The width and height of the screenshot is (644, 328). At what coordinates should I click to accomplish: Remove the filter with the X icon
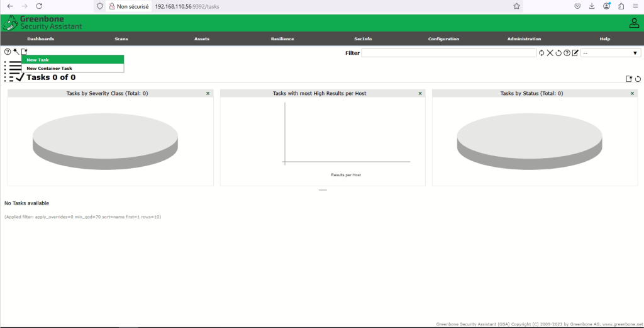click(550, 53)
